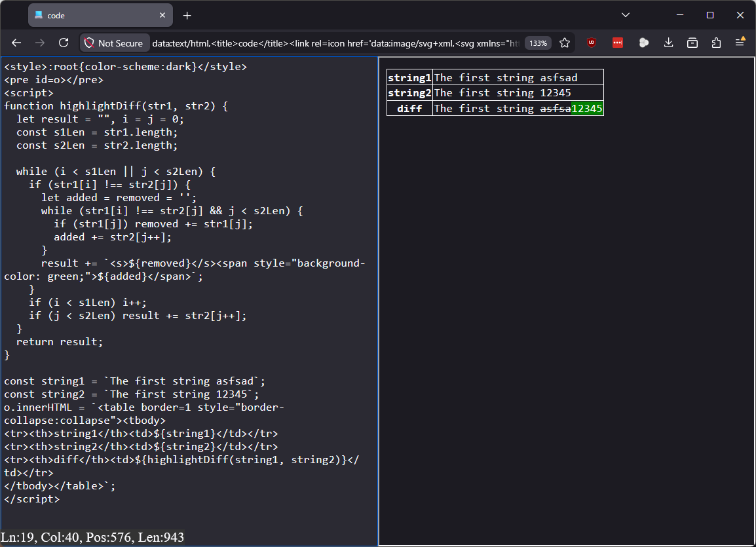The height and width of the screenshot is (547, 756).
Task: Reload the current page
Action: tap(64, 43)
